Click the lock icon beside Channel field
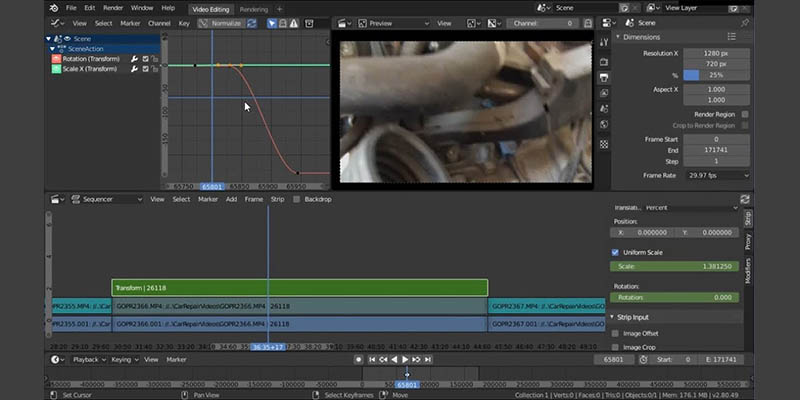The image size is (800, 400). point(588,23)
